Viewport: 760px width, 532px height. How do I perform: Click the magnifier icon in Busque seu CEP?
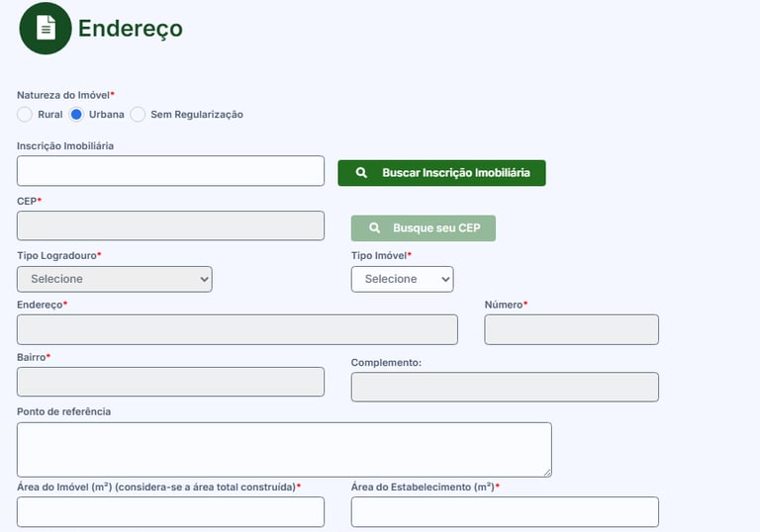pos(374,227)
